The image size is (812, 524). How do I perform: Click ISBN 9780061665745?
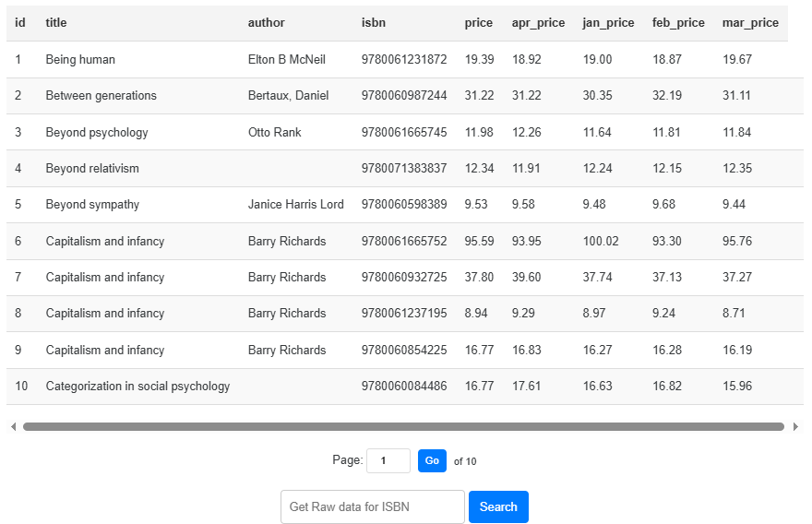click(404, 132)
